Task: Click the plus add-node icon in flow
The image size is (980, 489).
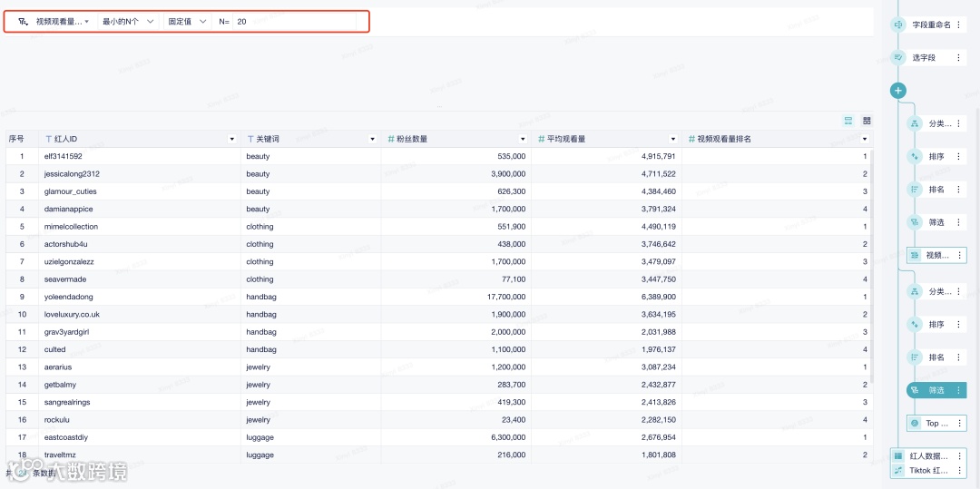Action: [x=898, y=91]
